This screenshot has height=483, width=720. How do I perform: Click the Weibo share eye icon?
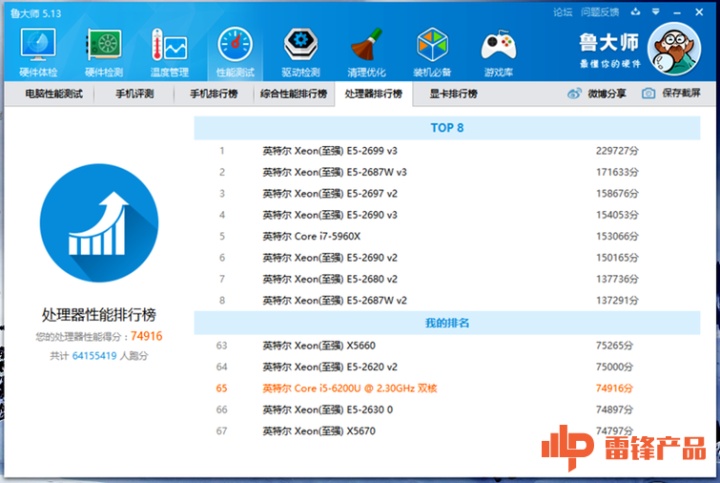point(574,94)
